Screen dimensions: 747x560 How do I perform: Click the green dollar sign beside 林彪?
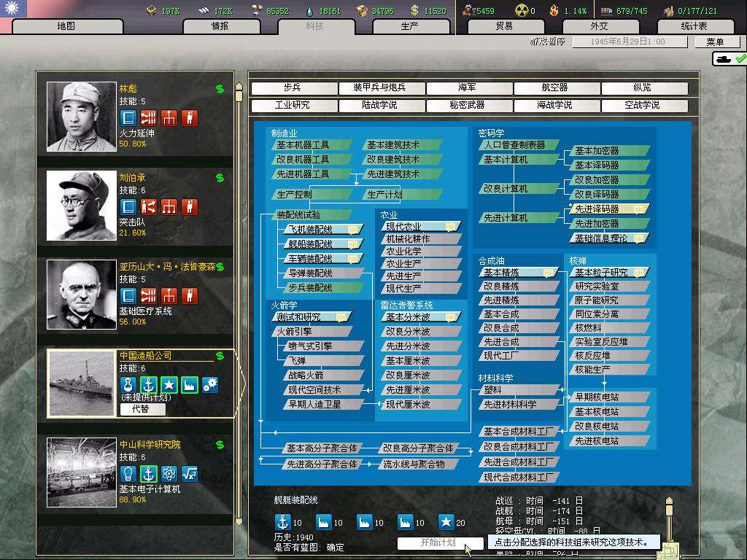coord(220,89)
